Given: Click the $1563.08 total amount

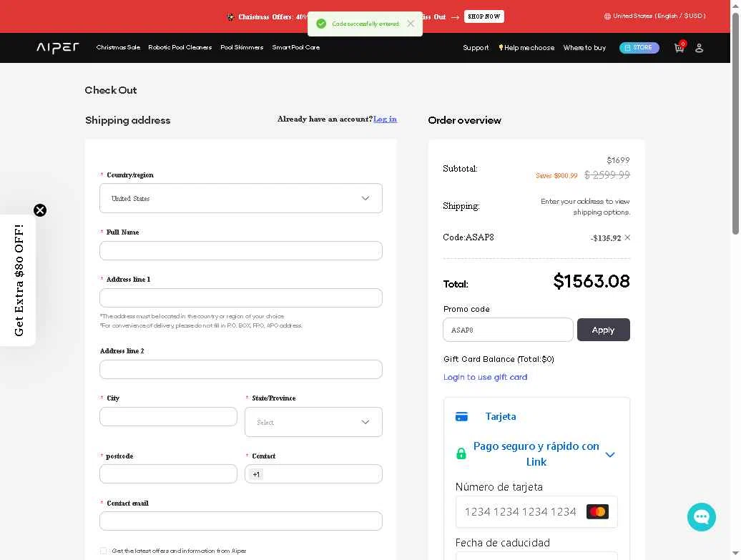Looking at the screenshot, I should click(x=592, y=281).
